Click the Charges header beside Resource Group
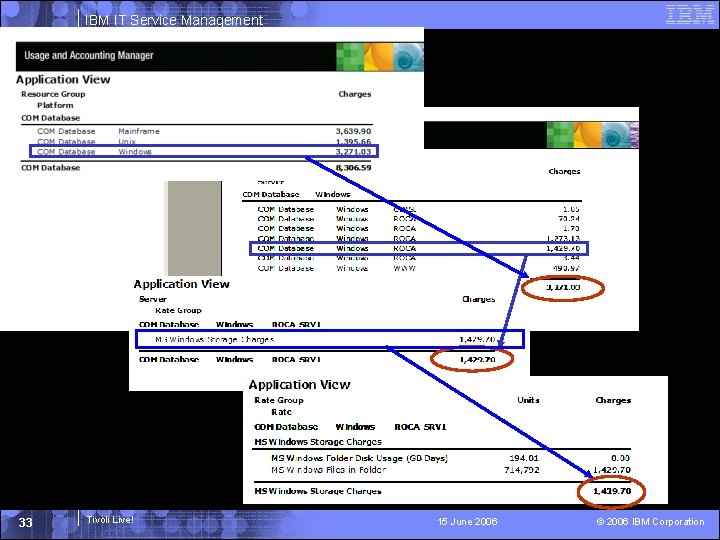 pos(354,94)
